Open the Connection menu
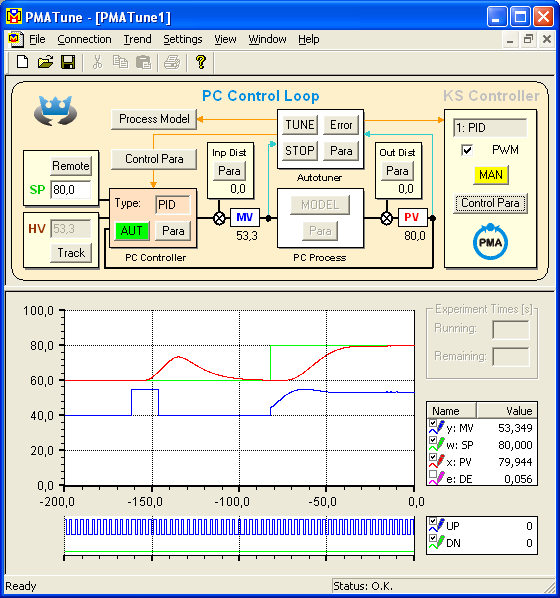The image size is (560, 598). 84,39
